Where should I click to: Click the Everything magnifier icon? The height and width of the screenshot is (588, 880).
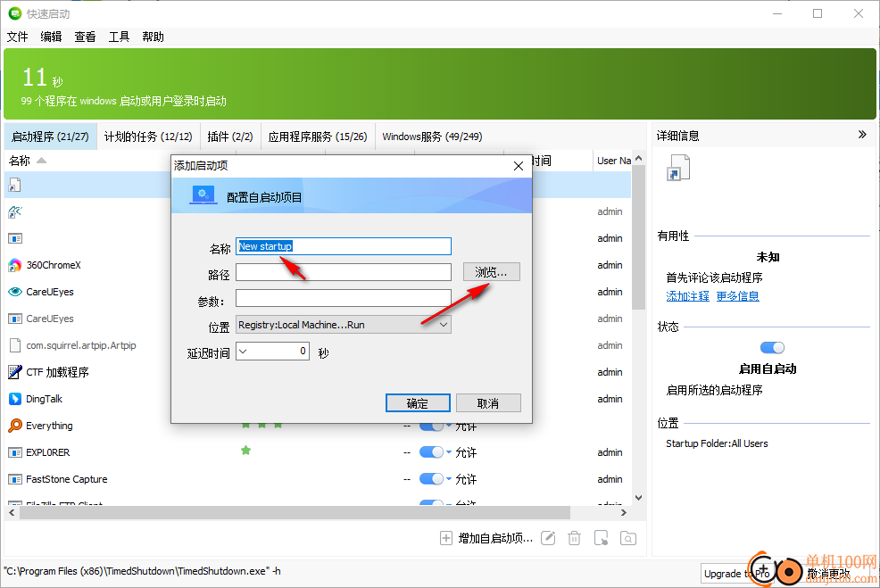coord(15,426)
